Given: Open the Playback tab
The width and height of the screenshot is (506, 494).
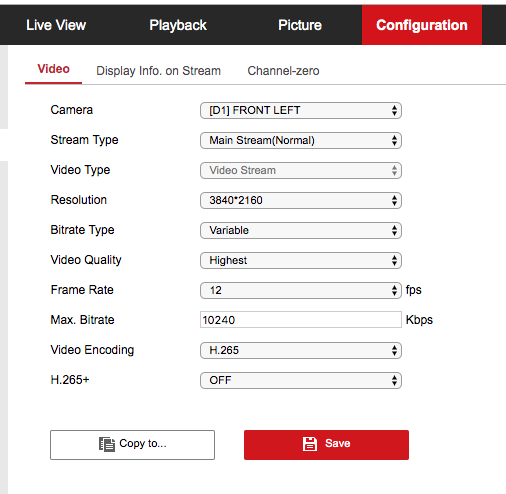Looking at the screenshot, I should coord(178,25).
